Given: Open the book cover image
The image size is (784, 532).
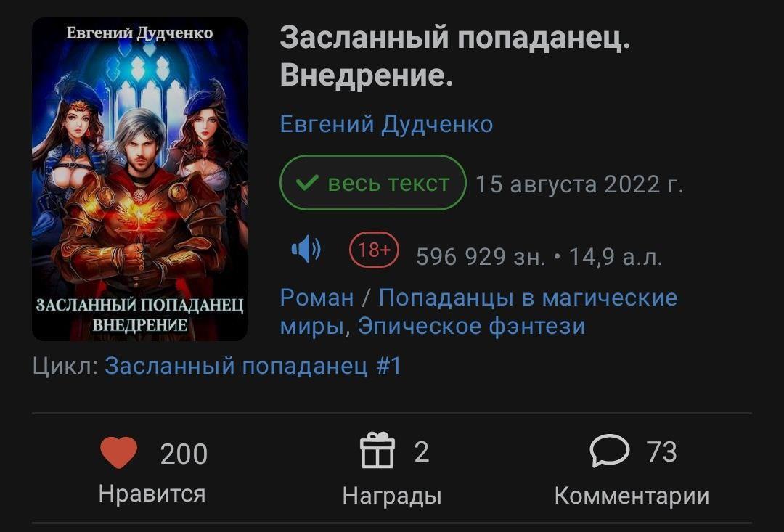Looking at the screenshot, I should point(139,179).
